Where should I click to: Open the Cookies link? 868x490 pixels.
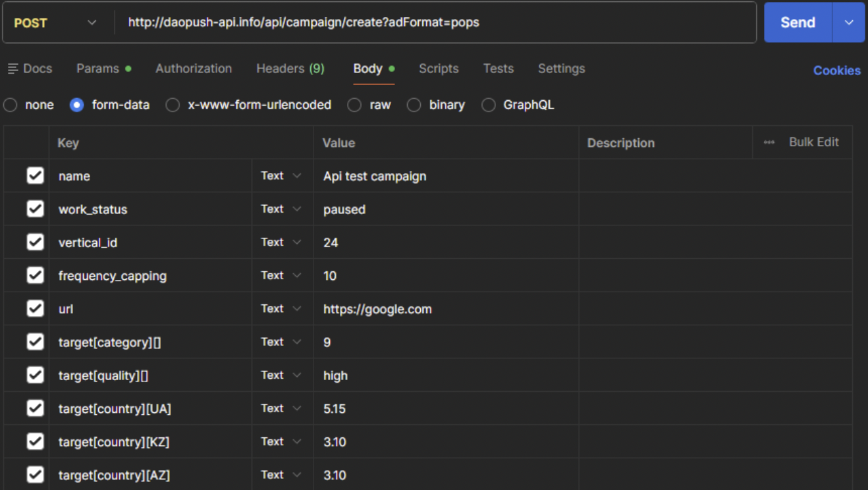pos(836,70)
